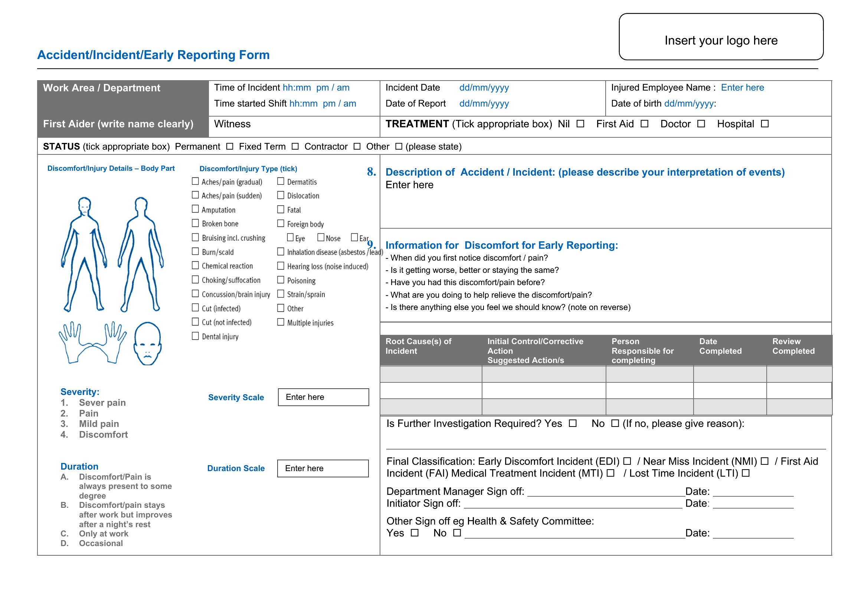868x614 pixels.
Task: Click the Incident Date dd/mm/yyyy field
Action: point(484,88)
